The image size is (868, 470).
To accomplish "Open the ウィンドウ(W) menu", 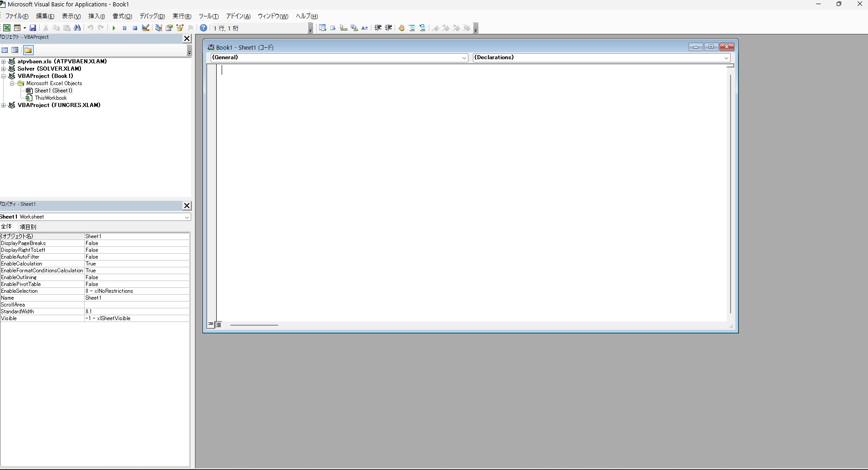I will tap(273, 16).
